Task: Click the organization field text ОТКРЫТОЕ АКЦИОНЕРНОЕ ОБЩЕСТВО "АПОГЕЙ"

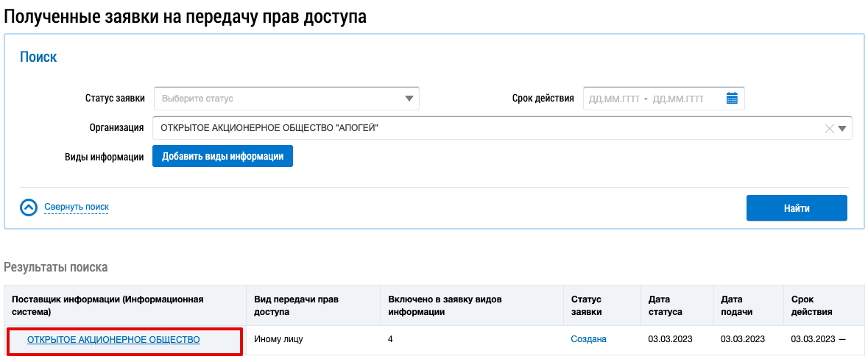Action: 269,128
